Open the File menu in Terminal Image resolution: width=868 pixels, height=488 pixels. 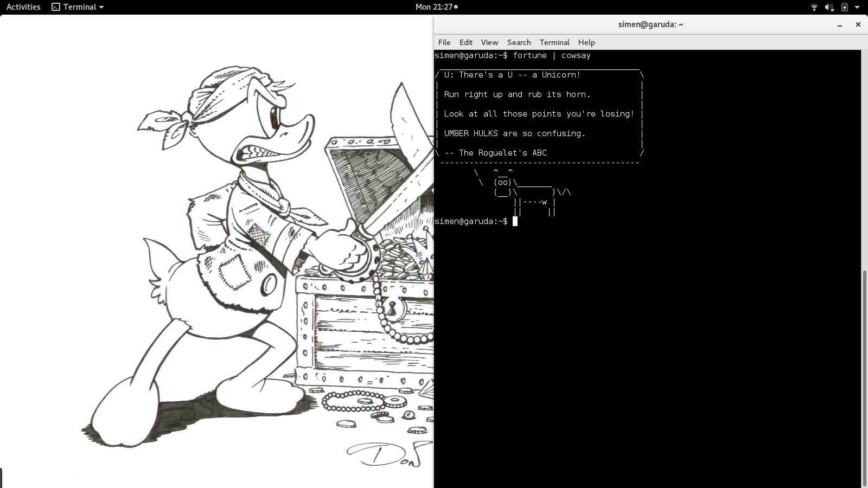point(444,42)
